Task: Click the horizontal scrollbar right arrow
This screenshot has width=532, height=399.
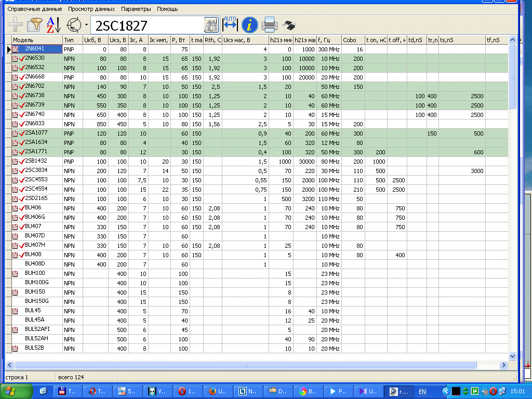Action: (503, 365)
